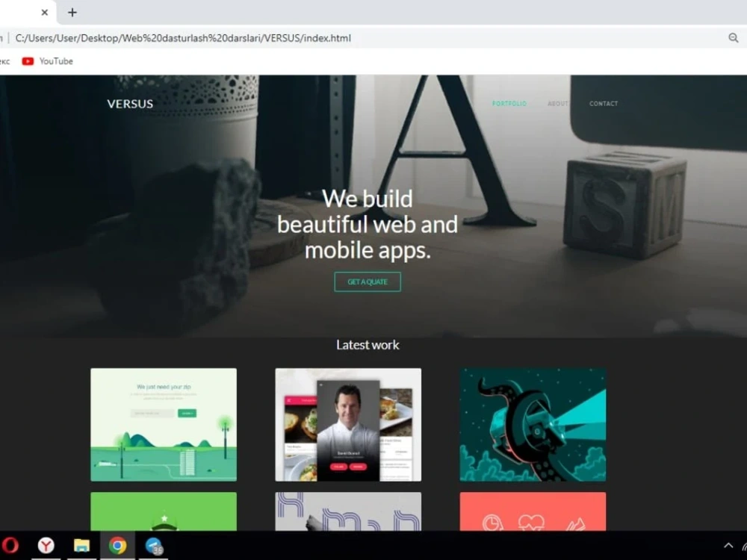Open File Explorer from the taskbar
This screenshot has width=747, height=560.
tap(81, 547)
